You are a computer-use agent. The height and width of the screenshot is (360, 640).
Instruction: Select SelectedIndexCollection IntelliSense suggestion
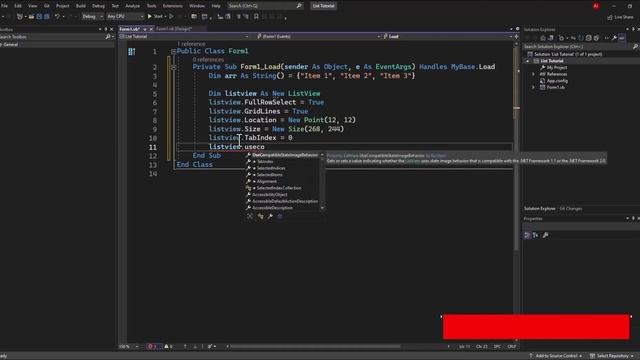[279, 188]
